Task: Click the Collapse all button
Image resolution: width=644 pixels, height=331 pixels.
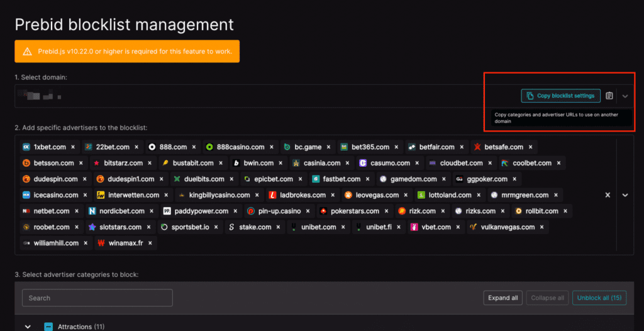Action: 548,298
